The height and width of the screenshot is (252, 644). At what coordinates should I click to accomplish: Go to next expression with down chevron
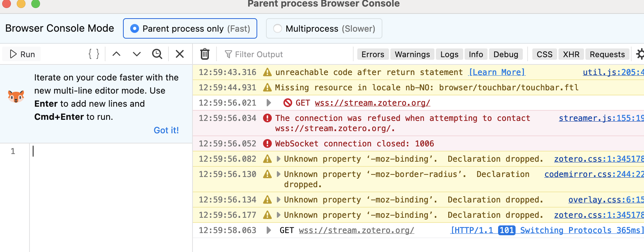point(137,54)
